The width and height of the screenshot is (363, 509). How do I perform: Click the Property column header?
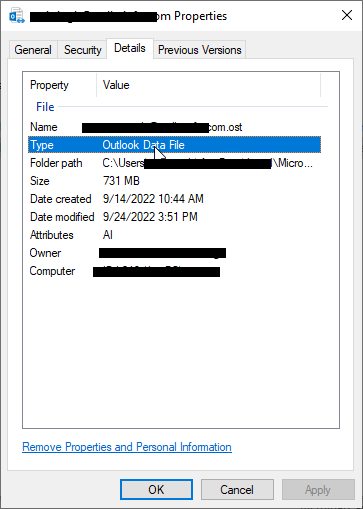(60, 85)
